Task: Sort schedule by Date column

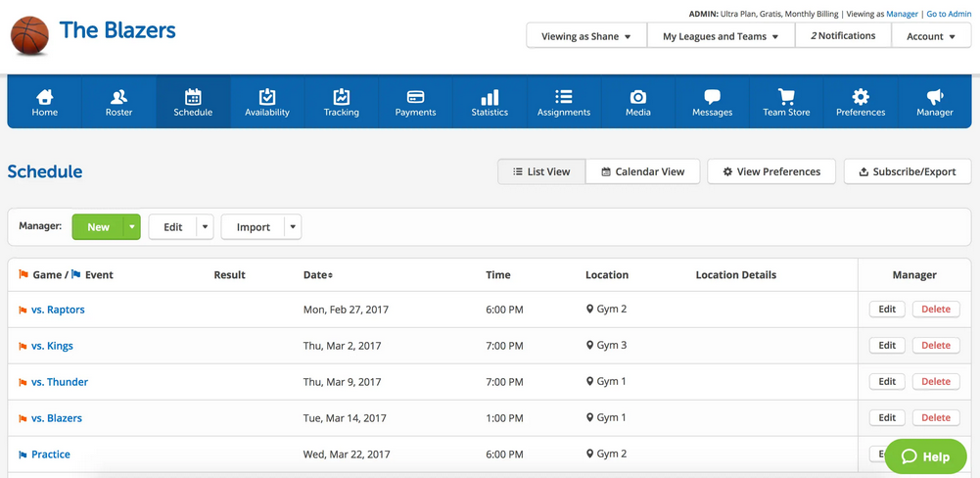Action: 318,274
